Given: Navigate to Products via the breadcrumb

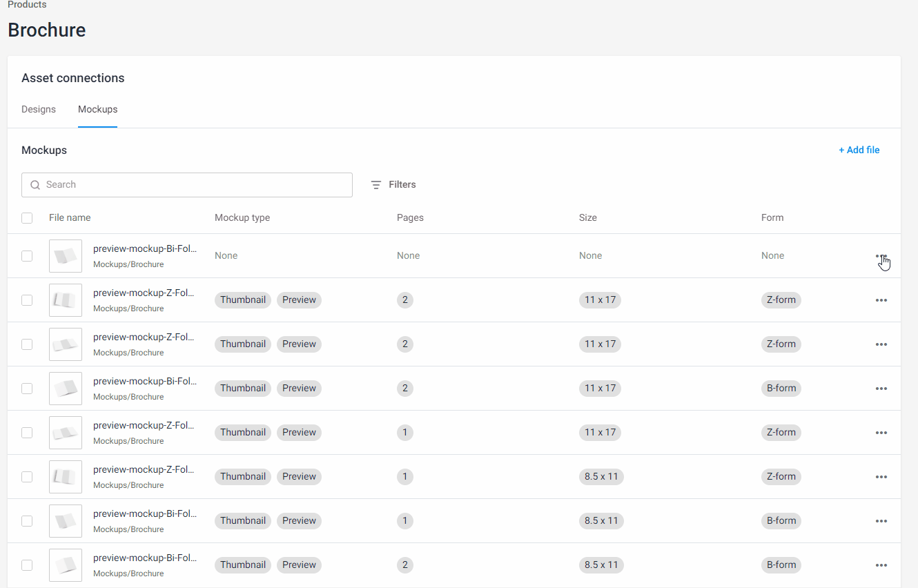Looking at the screenshot, I should click(26, 5).
